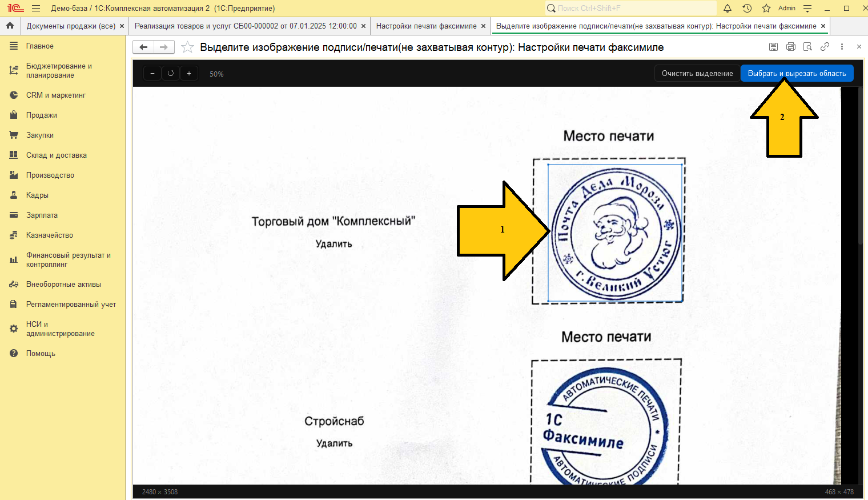This screenshot has height=500, width=868.
Task: Zoom out with minus button
Action: [x=152, y=74]
